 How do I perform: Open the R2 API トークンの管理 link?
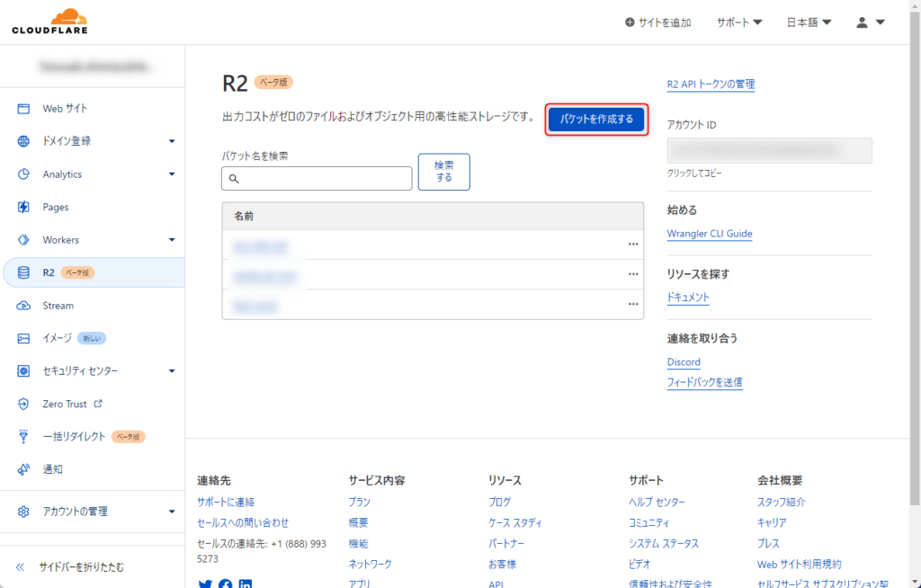711,84
